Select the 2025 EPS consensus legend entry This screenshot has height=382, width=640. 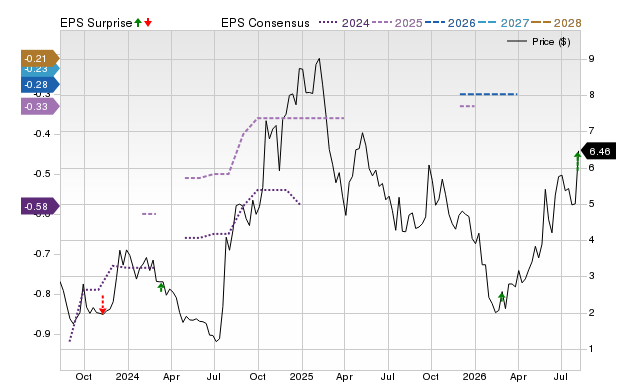click(397, 23)
